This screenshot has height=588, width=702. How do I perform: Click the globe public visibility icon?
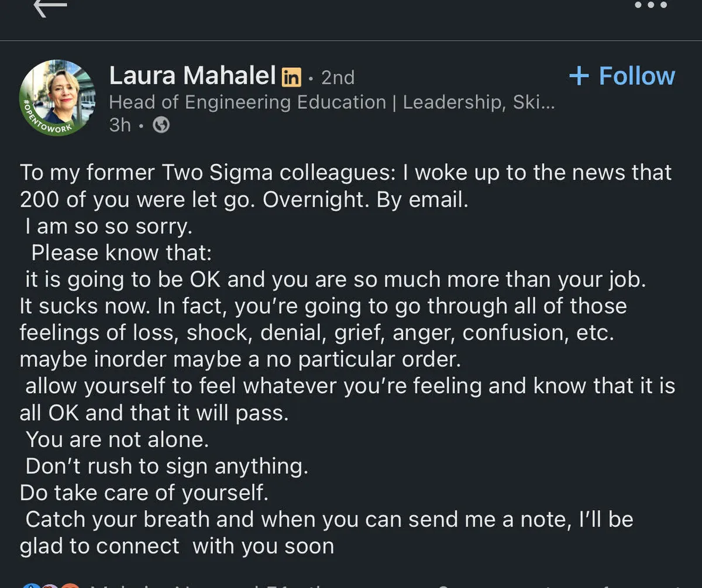click(161, 125)
